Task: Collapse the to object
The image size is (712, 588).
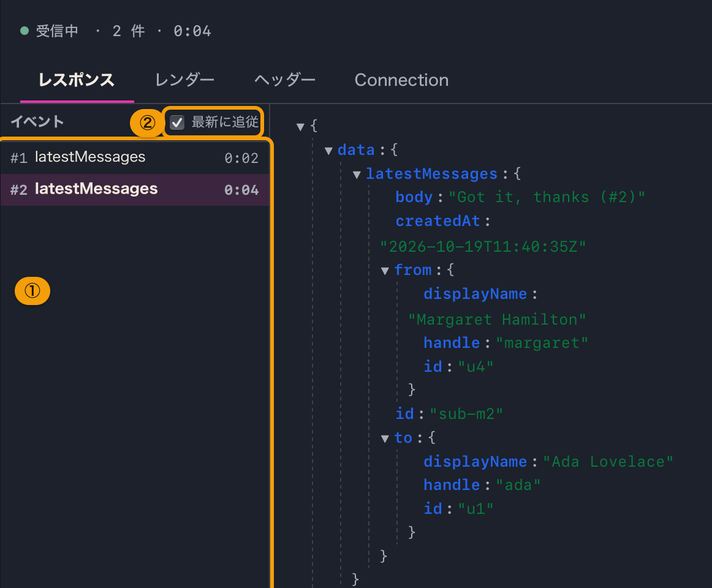Action: tap(385, 439)
